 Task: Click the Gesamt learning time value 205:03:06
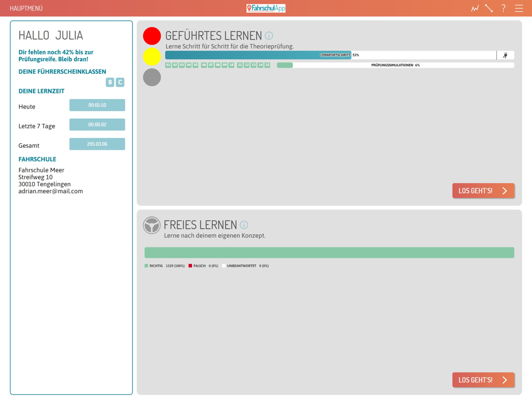(97, 144)
